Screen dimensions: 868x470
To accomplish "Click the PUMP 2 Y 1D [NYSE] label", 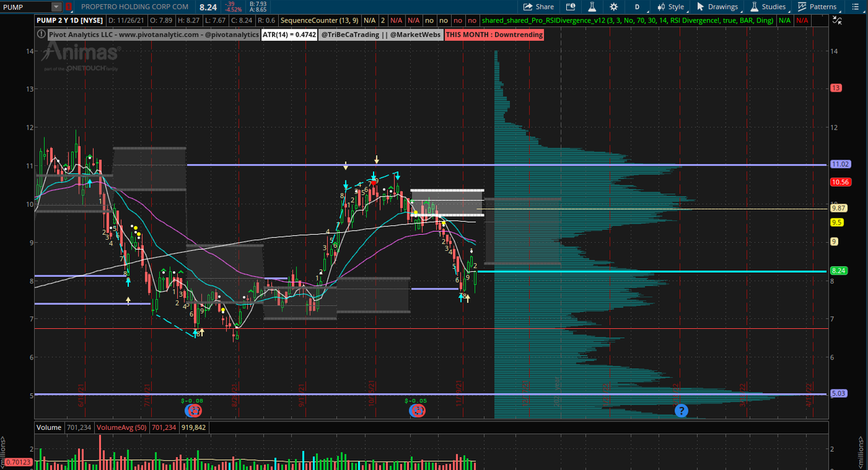I will 71,21.
